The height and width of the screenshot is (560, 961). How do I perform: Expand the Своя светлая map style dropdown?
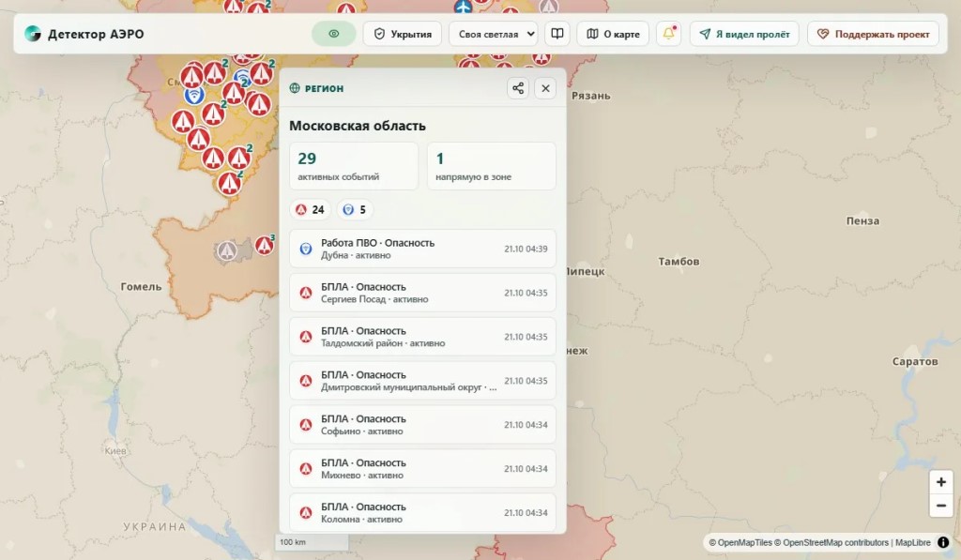coord(494,34)
